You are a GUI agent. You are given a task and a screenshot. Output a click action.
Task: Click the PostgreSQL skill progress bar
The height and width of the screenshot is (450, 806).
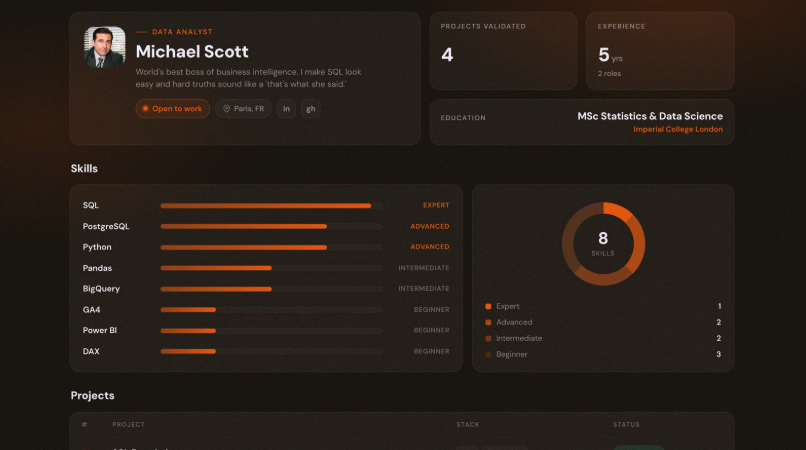point(271,226)
